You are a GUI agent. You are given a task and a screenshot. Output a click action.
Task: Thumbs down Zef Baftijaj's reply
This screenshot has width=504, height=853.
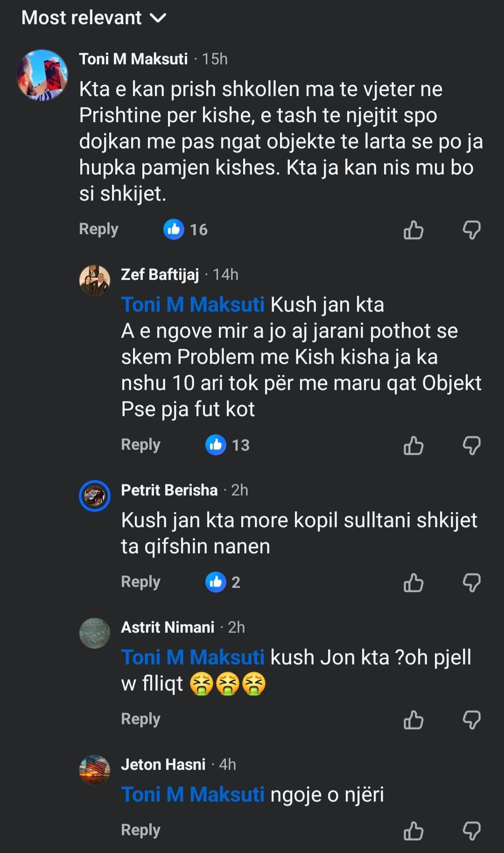tap(471, 446)
